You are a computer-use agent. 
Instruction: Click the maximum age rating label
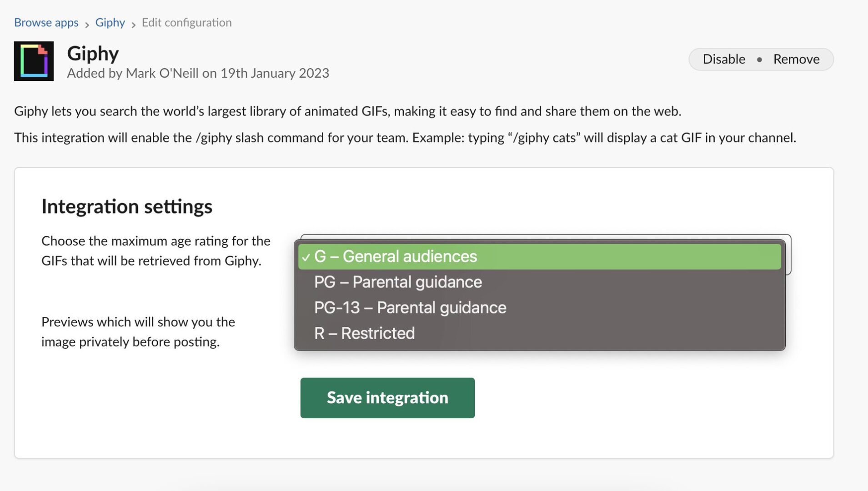156,251
